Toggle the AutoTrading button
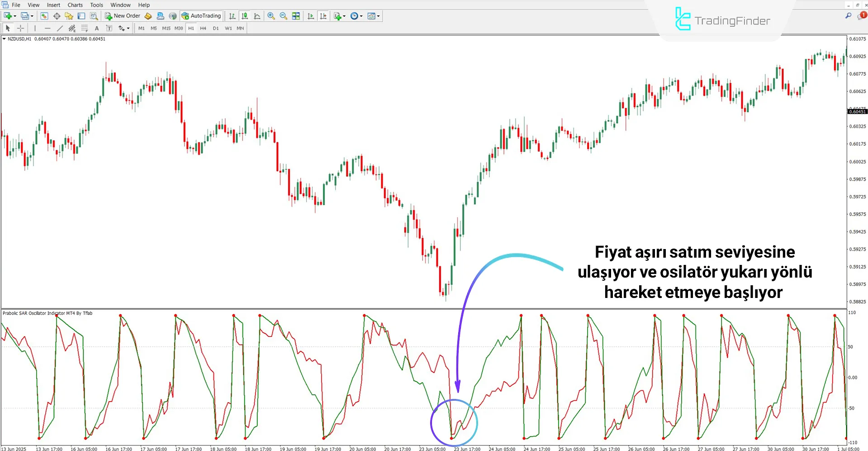The image size is (868, 451). pos(201,16)
